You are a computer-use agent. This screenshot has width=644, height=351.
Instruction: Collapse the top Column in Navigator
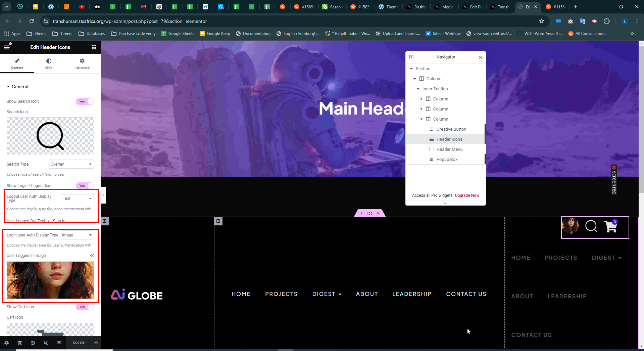[415, 79]
